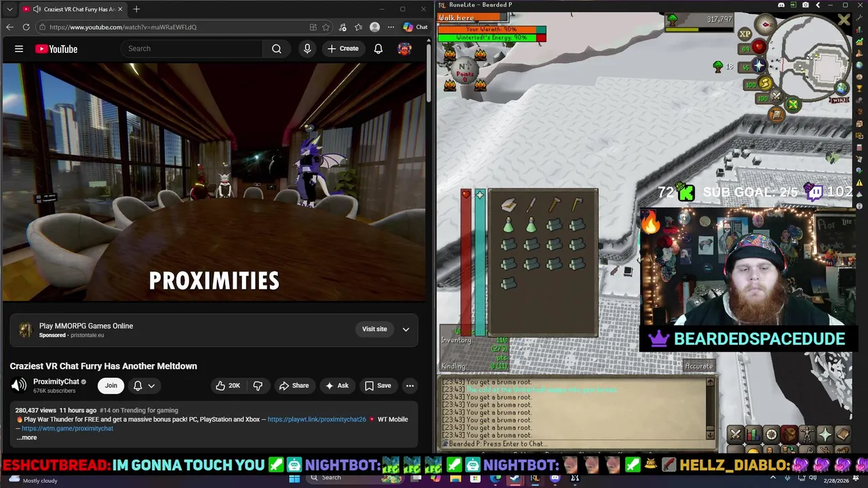Close the Craziest VR Chat Furry tab
868x488 pixels.
pos(120,9)
